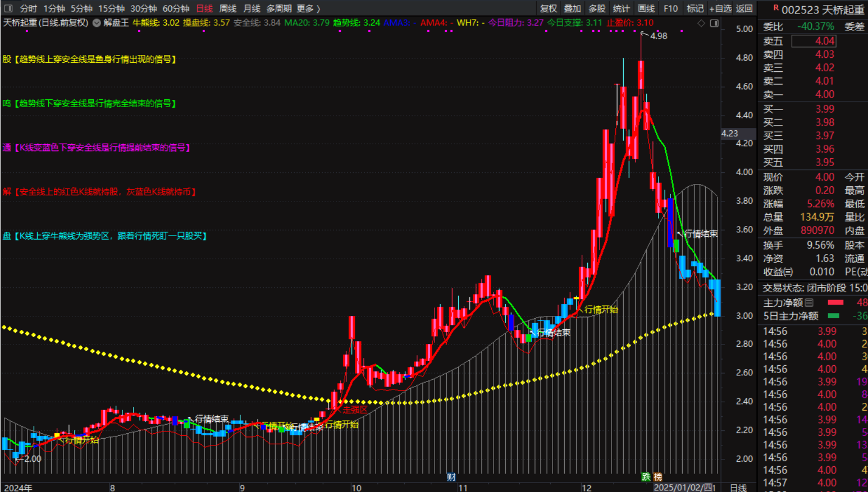Toggle the right panel icon above price axis
This screenshot has width=868, height=492.
714,23
